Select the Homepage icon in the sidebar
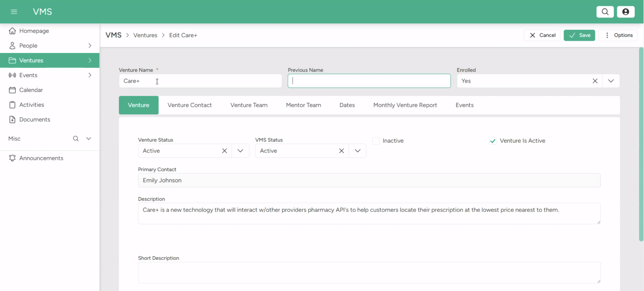 point(12,31)
